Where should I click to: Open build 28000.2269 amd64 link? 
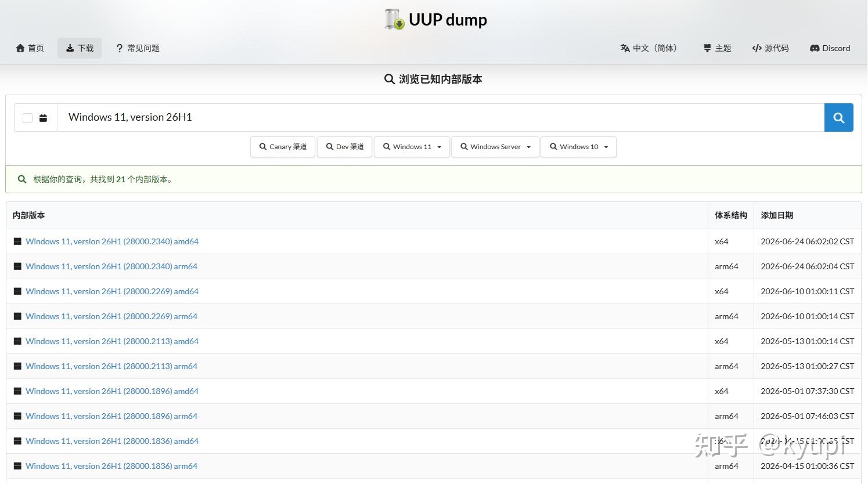click(x=112, y=291)
